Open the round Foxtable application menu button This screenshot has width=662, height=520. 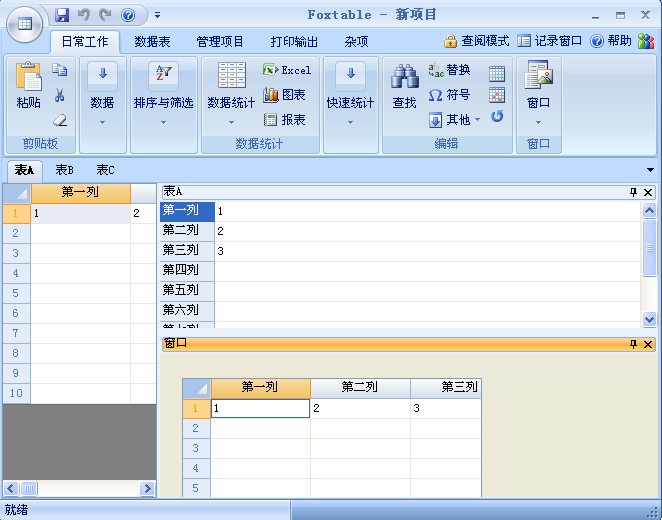24,24
